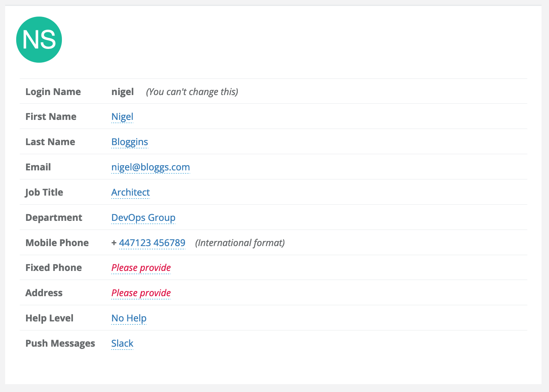Image resolution: width=549 pixels, height=392 pixels.
Task: Click Please provide next to Address
Action: tap(141, 293)
